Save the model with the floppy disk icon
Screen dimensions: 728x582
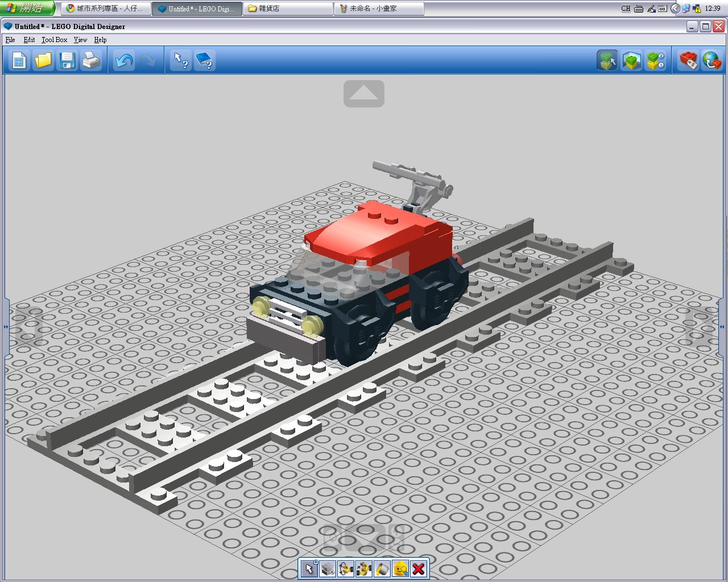coord(67,60)
